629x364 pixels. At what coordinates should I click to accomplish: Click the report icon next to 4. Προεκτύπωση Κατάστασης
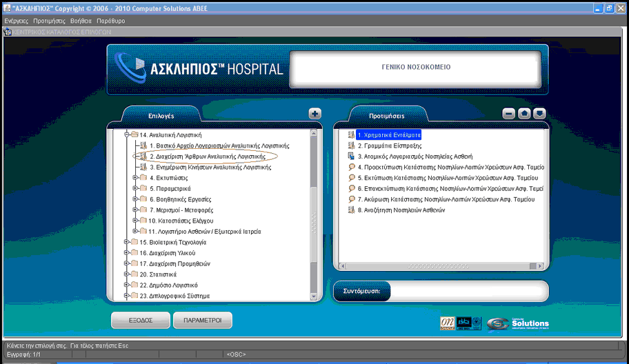(352, 167)
